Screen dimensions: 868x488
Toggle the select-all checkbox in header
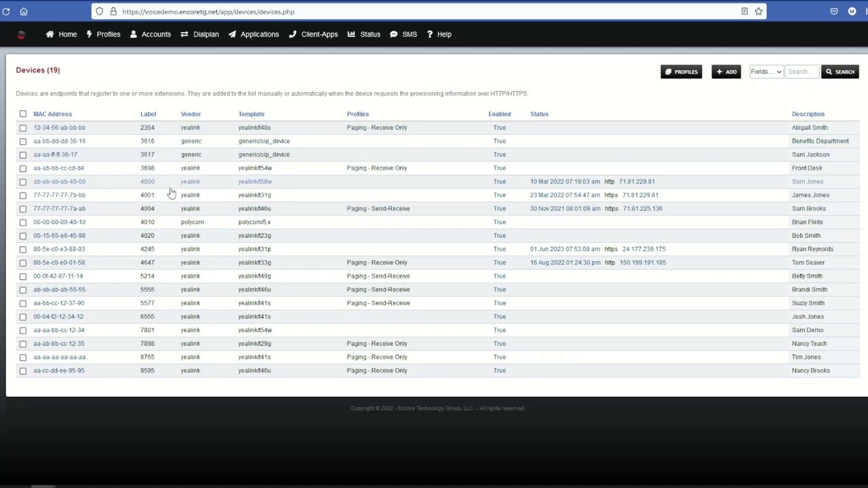(23, 114)
